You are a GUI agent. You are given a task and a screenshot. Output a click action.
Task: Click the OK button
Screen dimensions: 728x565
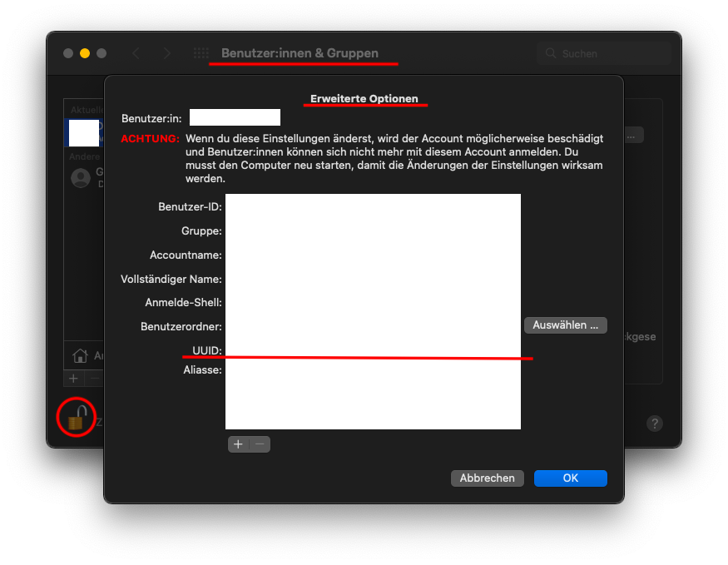(x=570, y=478)
